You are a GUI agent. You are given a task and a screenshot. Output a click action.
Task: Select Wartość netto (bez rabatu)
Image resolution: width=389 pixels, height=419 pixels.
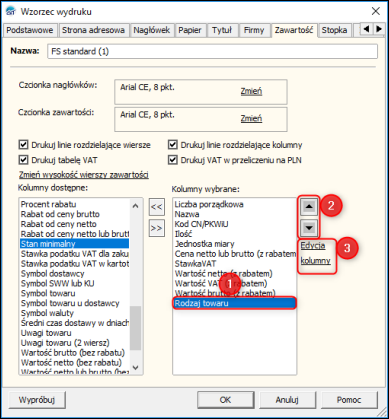click(74, 362)
